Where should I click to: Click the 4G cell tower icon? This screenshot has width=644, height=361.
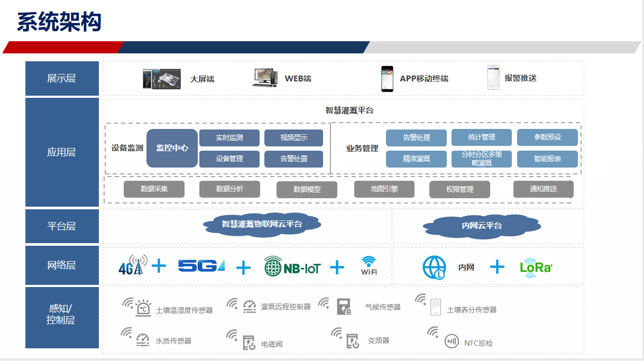[132, 265]
